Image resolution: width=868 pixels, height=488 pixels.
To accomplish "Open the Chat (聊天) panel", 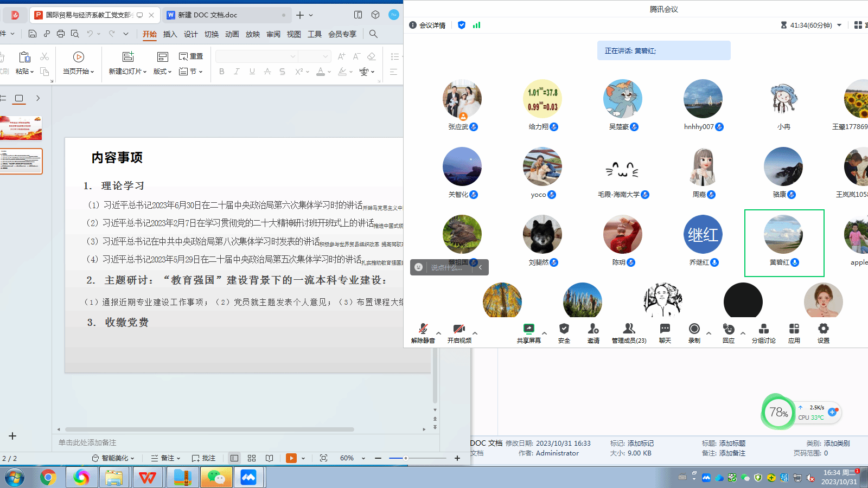I will (665, 329).
